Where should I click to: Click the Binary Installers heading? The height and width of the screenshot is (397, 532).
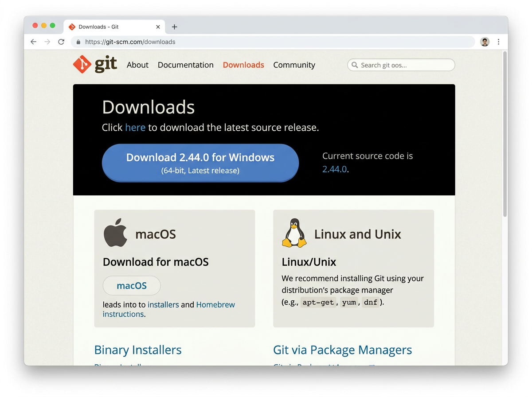pos(138,350)
